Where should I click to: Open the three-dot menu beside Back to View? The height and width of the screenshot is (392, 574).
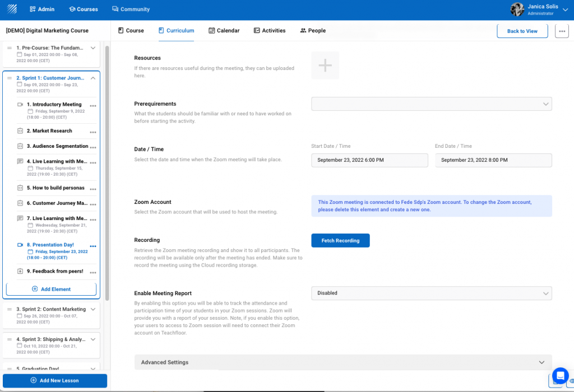(562, 31)
